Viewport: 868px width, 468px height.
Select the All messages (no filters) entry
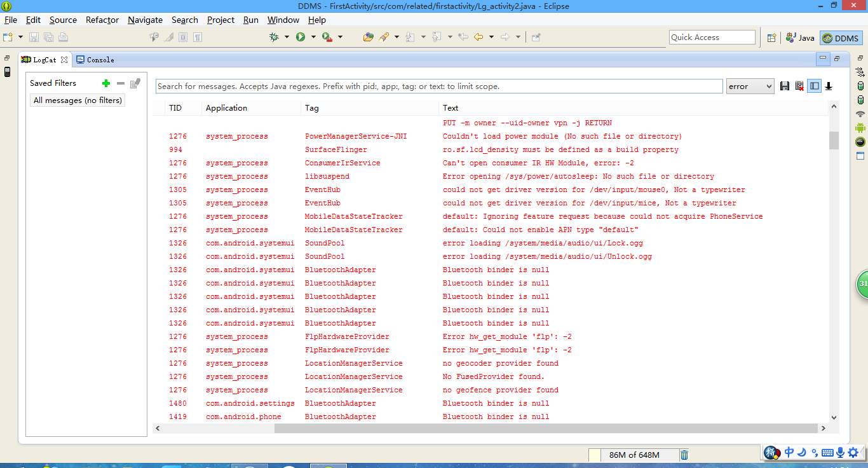click(x=78, y=100)
